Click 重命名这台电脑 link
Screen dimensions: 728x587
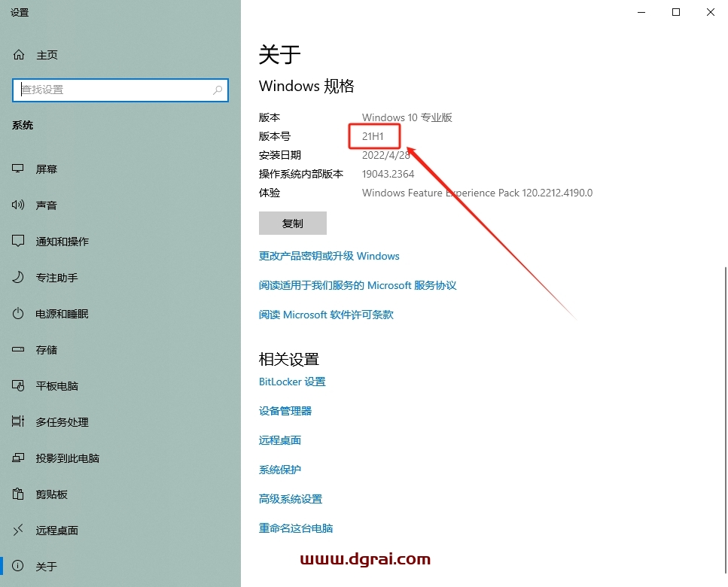tap(296, 528)
